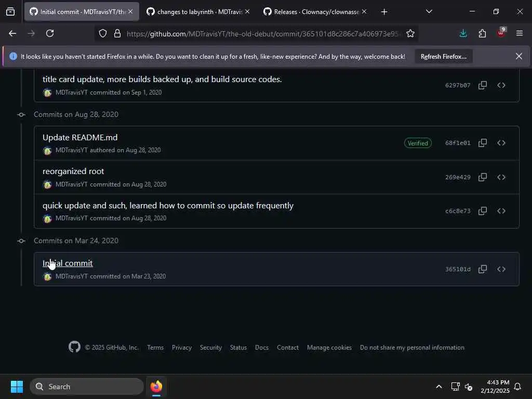Viewport: 532px width, 399px height.
Task: Open the Firefox application menu
Action: coord(520,33)
